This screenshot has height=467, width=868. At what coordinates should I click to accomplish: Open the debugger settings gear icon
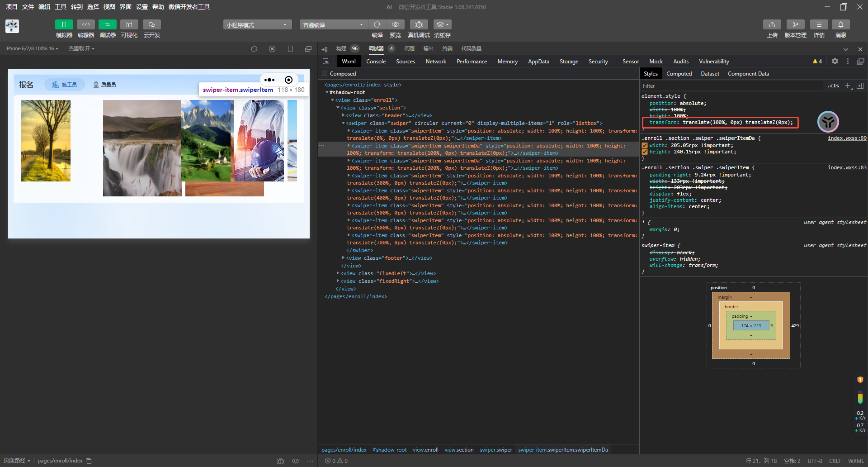835,61
